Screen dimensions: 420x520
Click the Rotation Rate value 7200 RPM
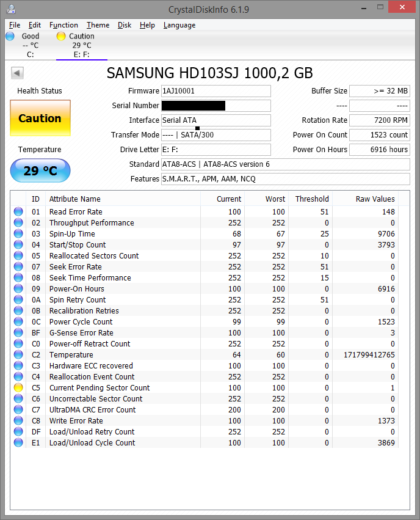coord(380,120)
